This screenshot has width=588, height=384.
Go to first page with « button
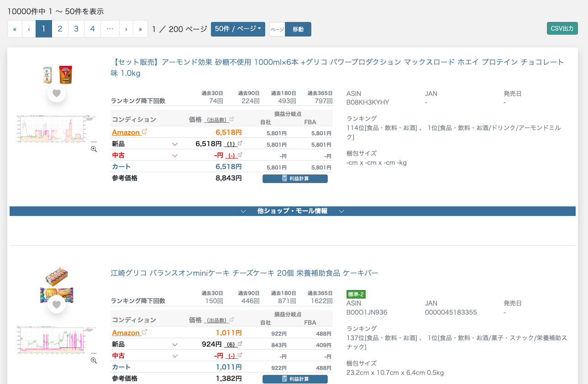point(15,29)
